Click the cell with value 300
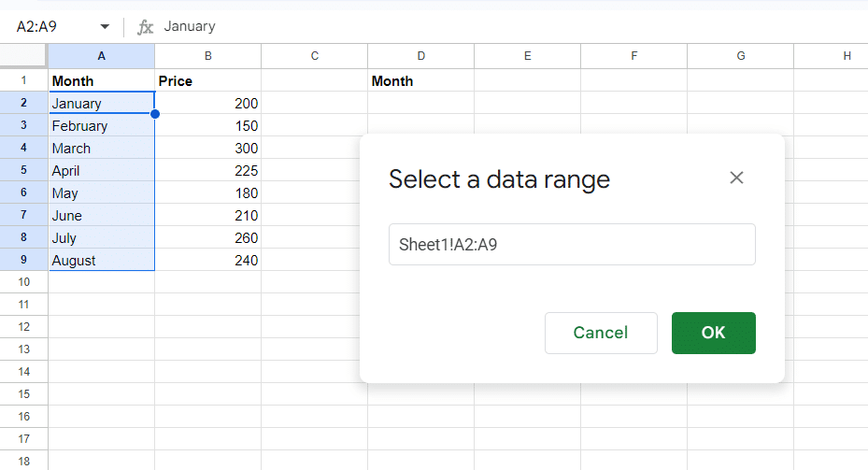The width and height of the screenshot is (868, 470). [x=207, y=149]
